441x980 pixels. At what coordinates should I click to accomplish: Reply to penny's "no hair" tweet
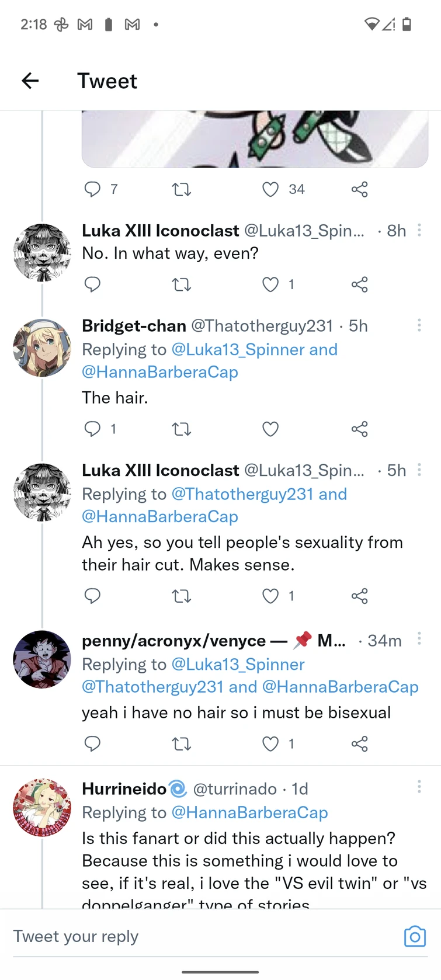(x=92, y=743)
